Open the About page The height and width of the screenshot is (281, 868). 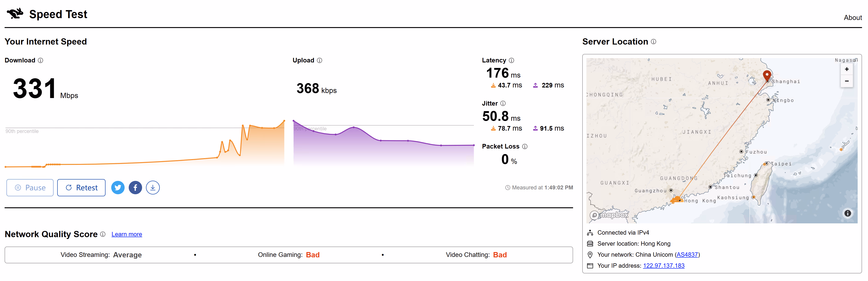(853, 17)
